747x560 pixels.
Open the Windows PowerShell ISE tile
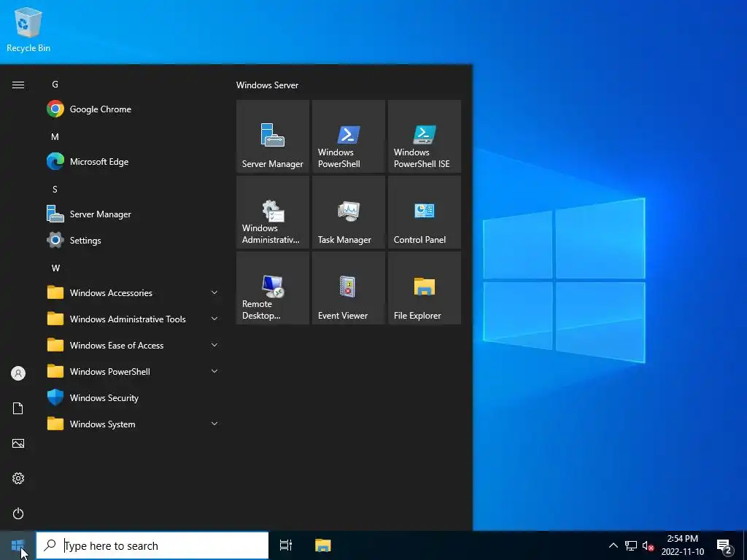(424, 136)
